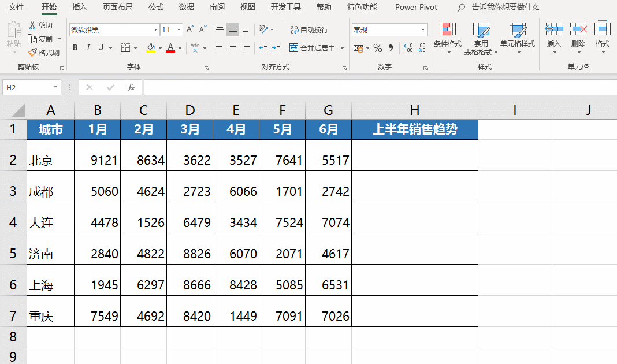This screenshot has width=617, height=364.
Task: Apply percent style (%) icon
Action: point(378,48)
